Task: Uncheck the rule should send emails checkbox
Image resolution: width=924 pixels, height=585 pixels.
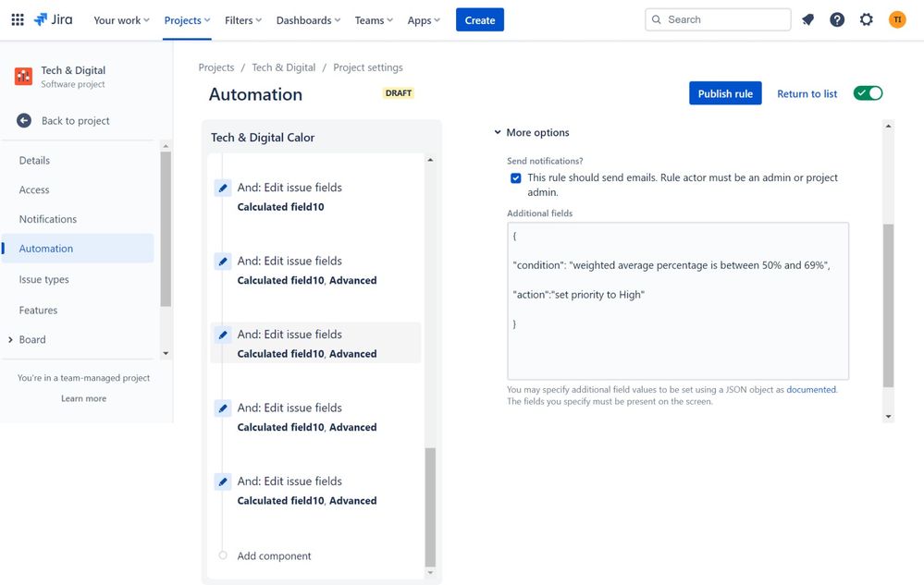Action: pyautogui.click(x=515, y=177)
